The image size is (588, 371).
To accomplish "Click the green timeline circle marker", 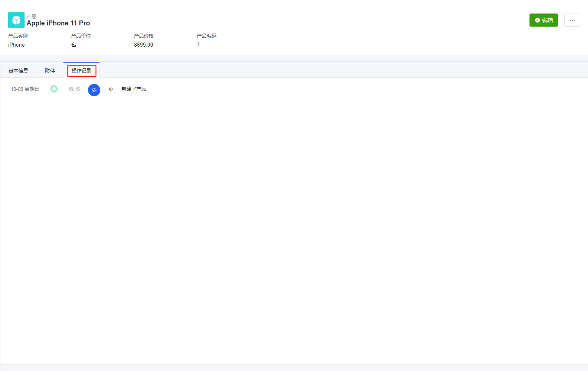I will [54, 89].
